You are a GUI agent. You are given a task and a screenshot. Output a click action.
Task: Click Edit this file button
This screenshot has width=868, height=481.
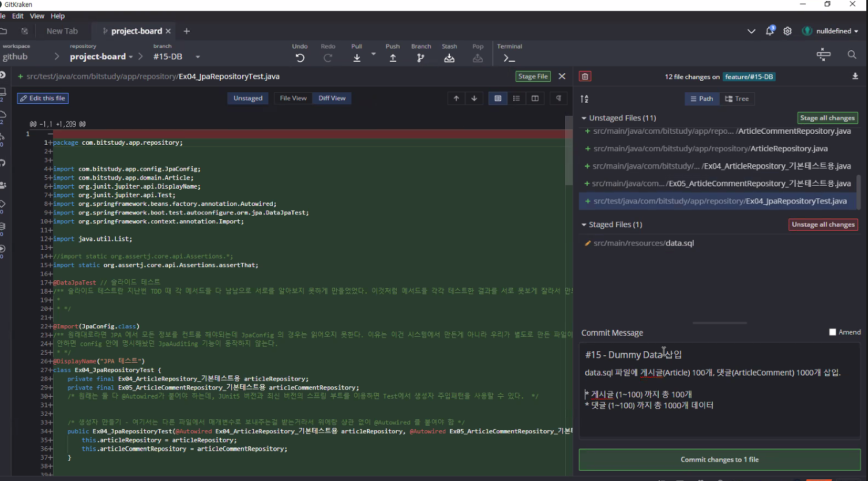[43, 99]
